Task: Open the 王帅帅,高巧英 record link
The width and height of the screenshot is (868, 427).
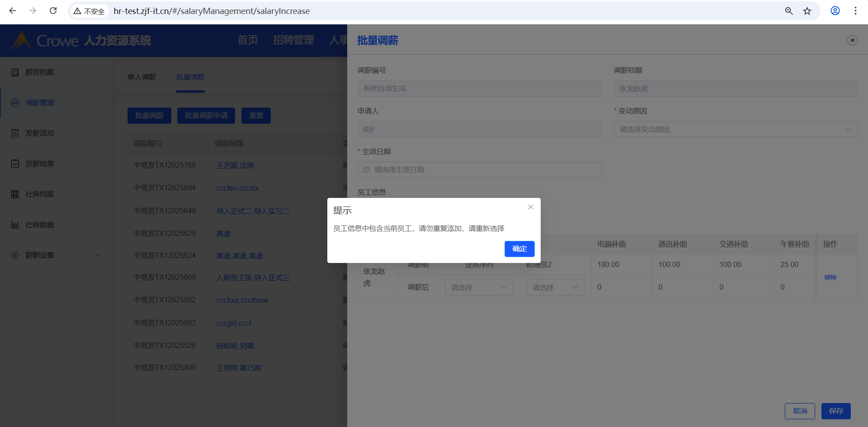Action: pos(239,368)
